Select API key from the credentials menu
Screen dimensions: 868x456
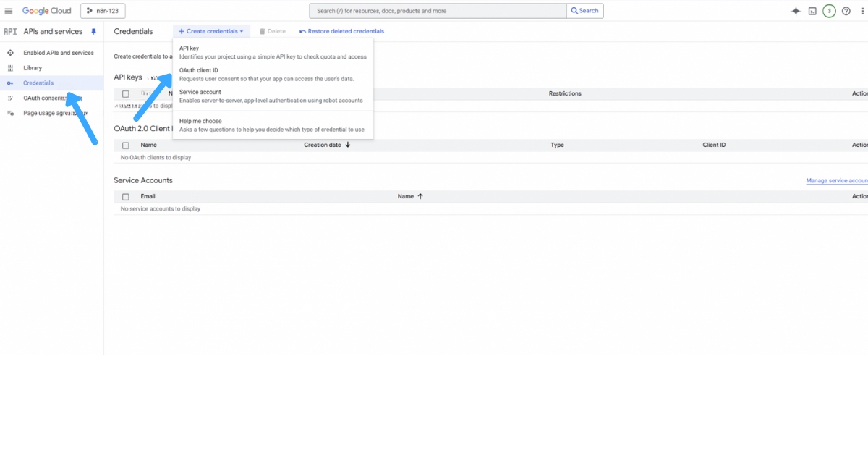pyautogui.click(x=188, y=48)
